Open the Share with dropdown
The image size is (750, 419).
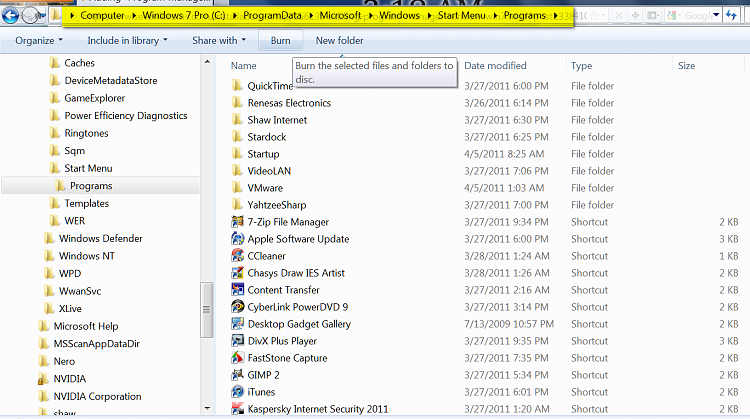[219, 41]
